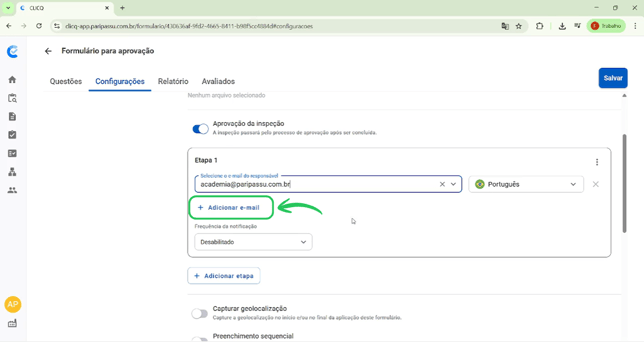The image size is (644, 360).
Task: Remove the e-mail row with the X
Action: pyautogui.click(x=596, y=184)
